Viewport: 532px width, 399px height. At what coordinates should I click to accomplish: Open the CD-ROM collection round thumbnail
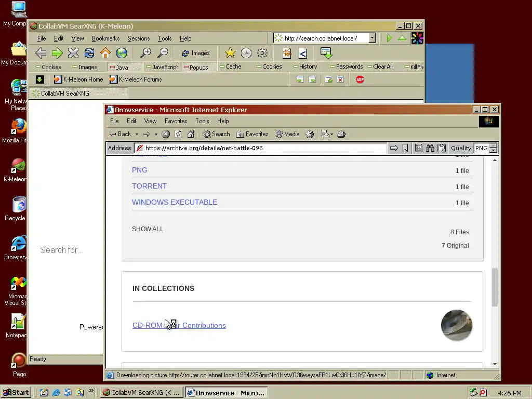tap(456, 325)
